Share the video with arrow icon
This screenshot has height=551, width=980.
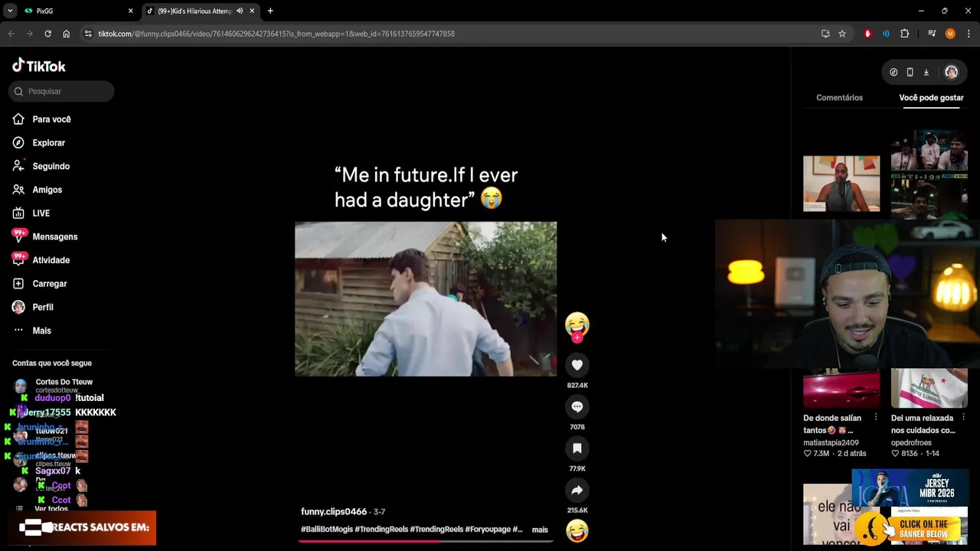point(577,491)
